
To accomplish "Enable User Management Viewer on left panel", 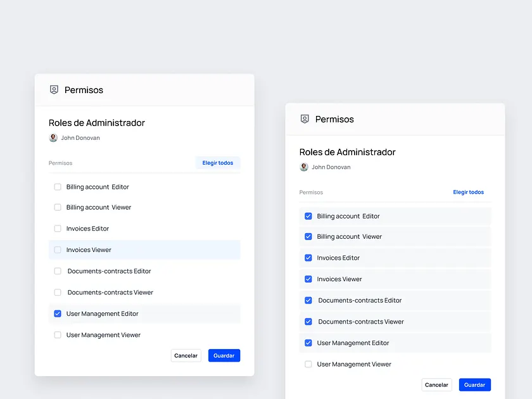I will [58, 334].
